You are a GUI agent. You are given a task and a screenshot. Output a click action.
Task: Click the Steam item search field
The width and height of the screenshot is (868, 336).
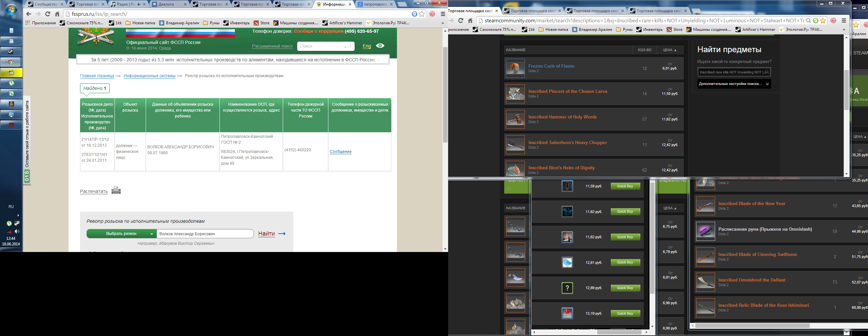coord(734,72)
